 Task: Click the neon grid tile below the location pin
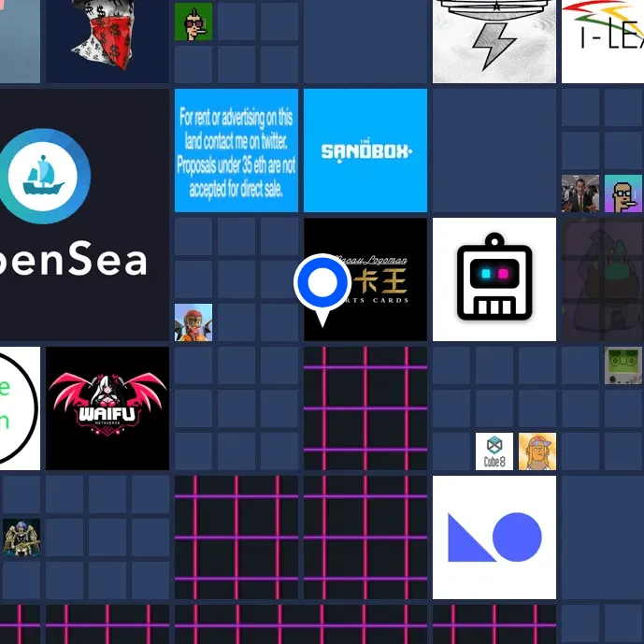point(365,408)
